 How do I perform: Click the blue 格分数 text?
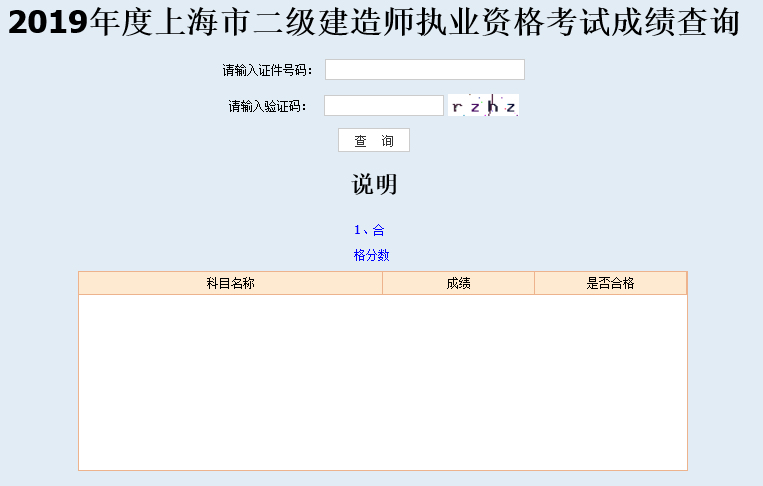pos(371,255)
